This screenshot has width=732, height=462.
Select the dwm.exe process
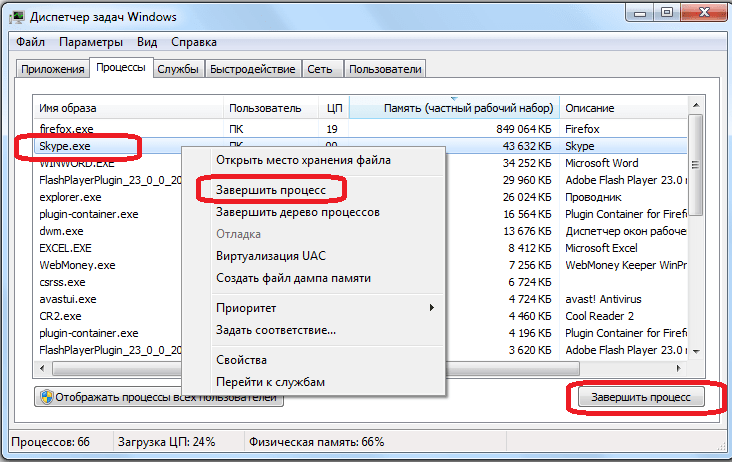pos(61,231)
